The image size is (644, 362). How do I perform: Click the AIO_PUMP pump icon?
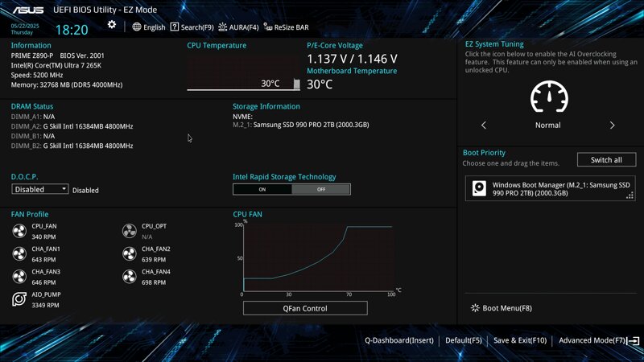pyautogui.click(x=19, y=299)
